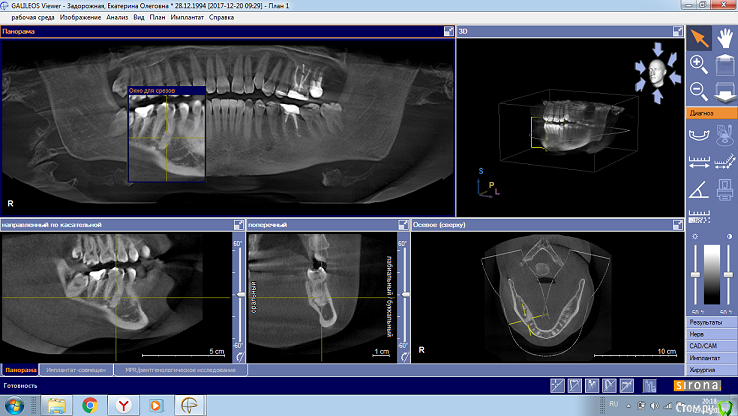Maximize the Панорама view panel
Screen dimensions: 738x416
click(448, 32)
